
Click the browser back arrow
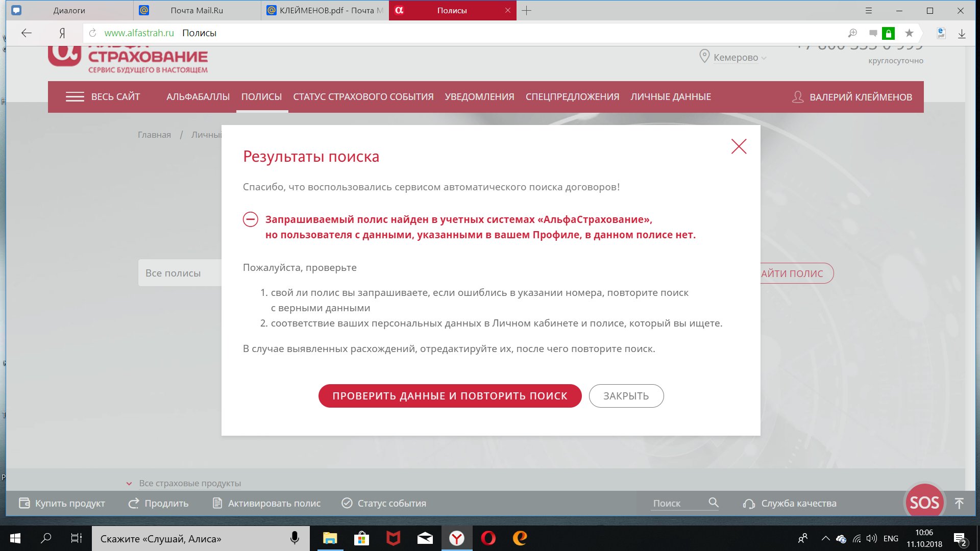tap(27, 33)
